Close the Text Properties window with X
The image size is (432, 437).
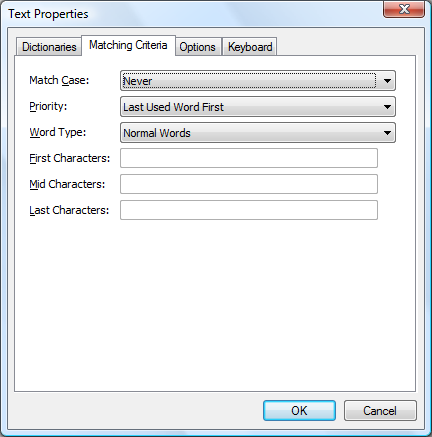pos(404,9)
